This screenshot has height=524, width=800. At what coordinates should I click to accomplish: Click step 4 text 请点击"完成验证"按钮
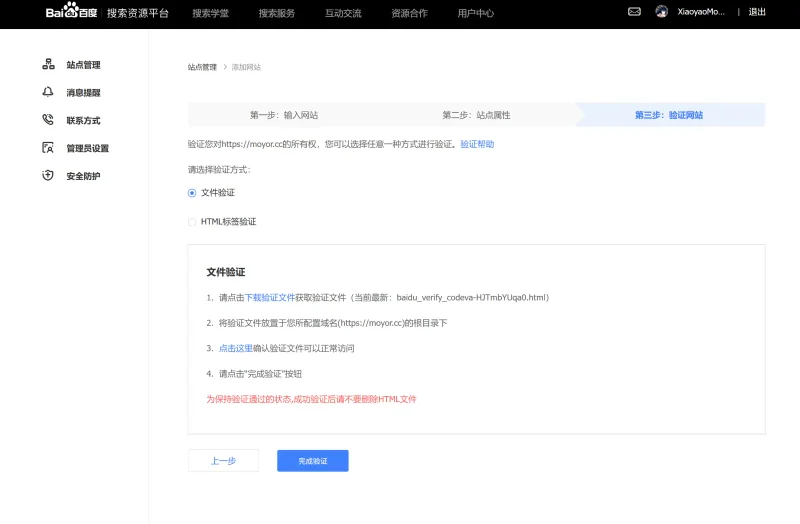260,373
